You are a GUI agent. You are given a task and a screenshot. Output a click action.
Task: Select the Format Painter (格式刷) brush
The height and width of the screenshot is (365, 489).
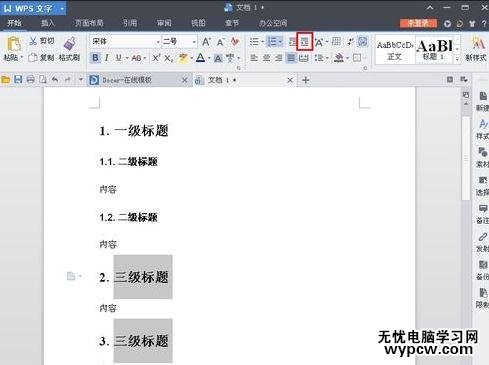click(x=70, y=44)
